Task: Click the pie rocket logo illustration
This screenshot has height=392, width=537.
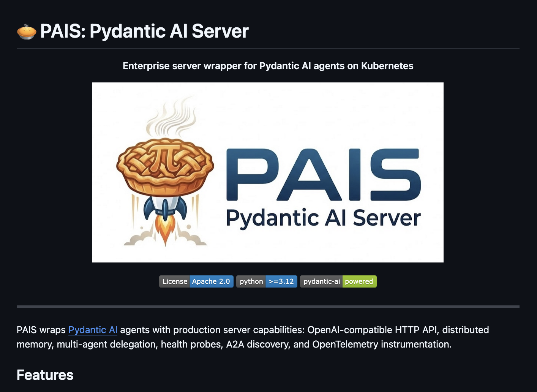Action: (165, 171)
